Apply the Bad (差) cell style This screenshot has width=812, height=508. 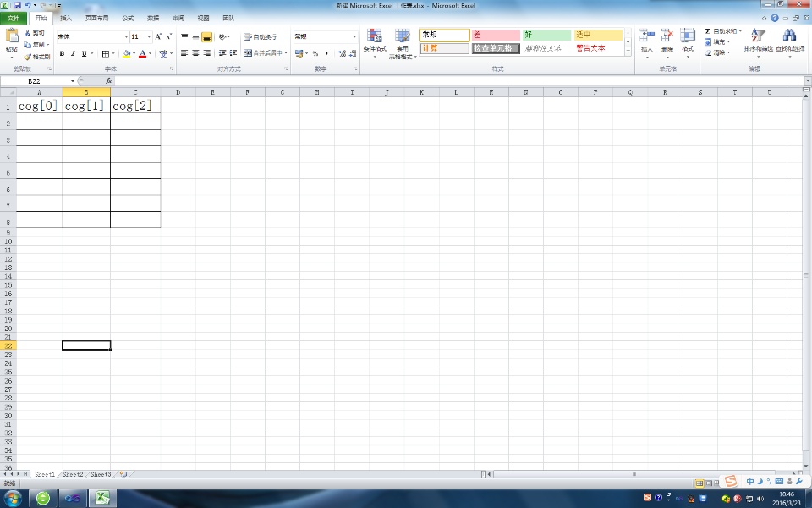point(496,35)
